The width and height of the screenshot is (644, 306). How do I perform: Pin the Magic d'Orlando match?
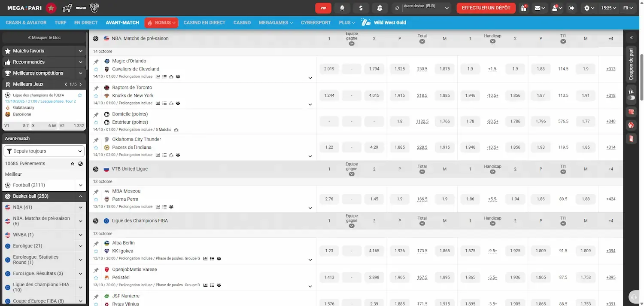(96, 61)
